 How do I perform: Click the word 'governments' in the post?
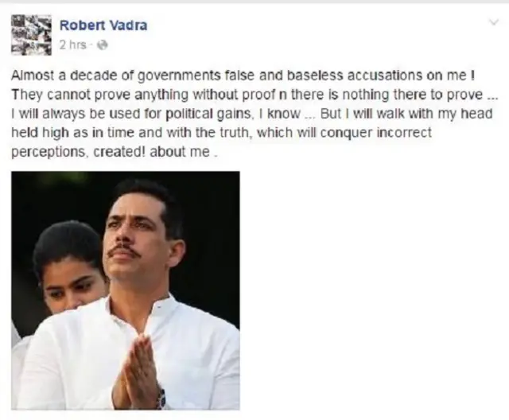coord(180,76)
